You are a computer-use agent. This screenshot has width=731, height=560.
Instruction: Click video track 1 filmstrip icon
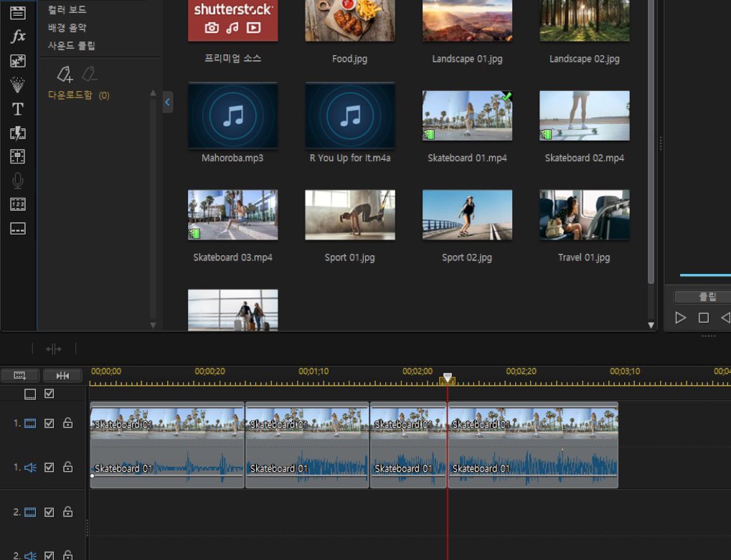tap(30, 424)
